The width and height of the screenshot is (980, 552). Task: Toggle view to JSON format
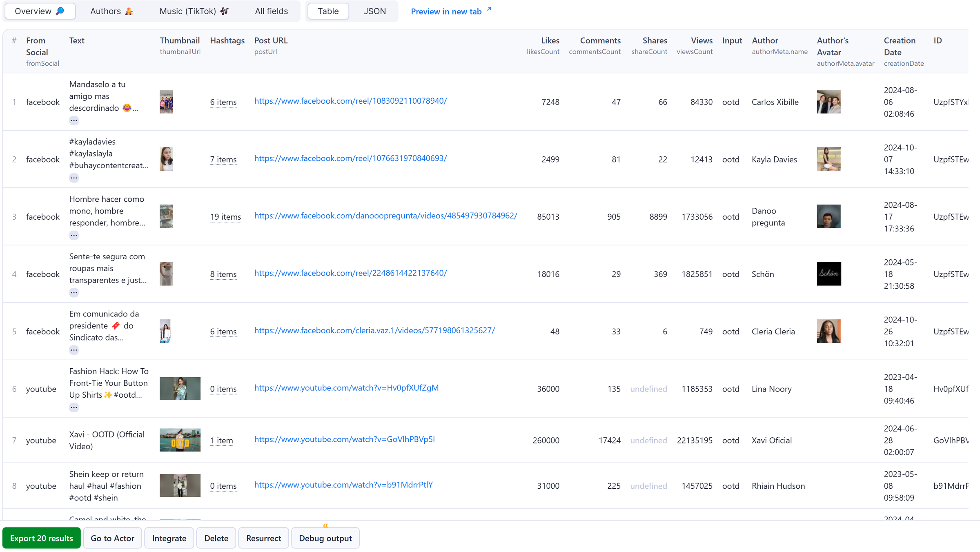tap(374, 11)
